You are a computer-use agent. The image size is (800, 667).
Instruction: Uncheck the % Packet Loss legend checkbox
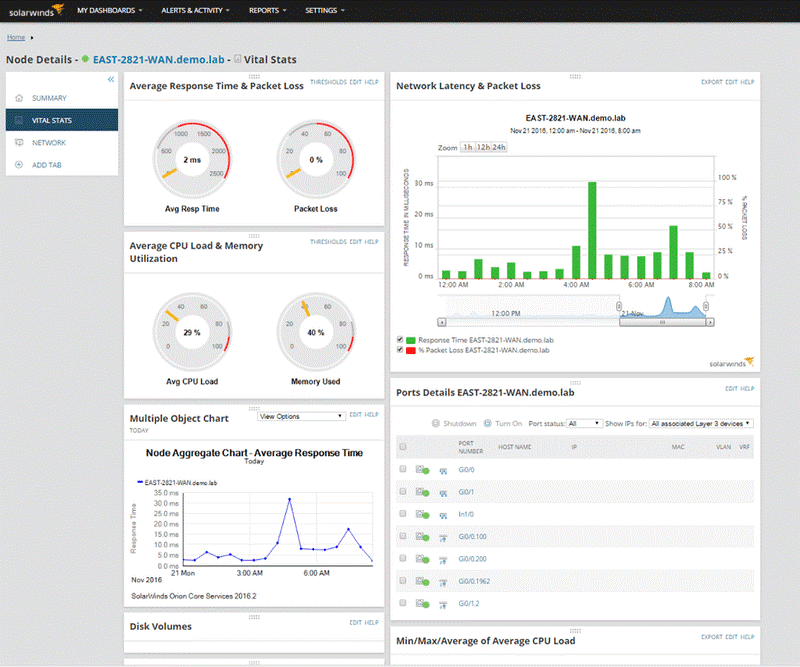coord(399,349)
